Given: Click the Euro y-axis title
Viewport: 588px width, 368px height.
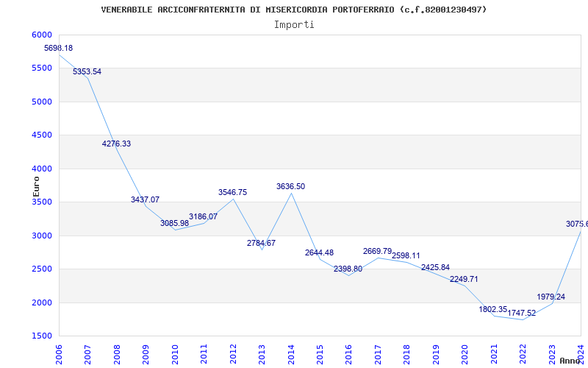Looking at the screenshot, I should (36, 186).
